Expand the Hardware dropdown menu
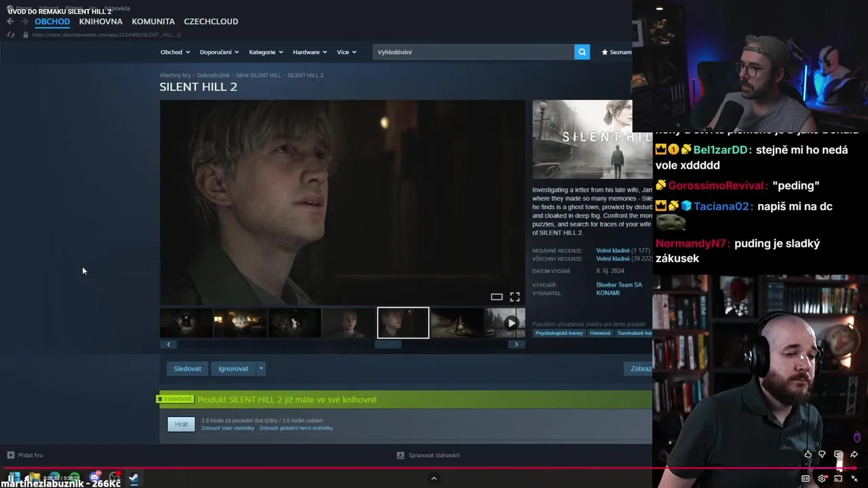This screenshot has width=868, height=488. (310, 52)
